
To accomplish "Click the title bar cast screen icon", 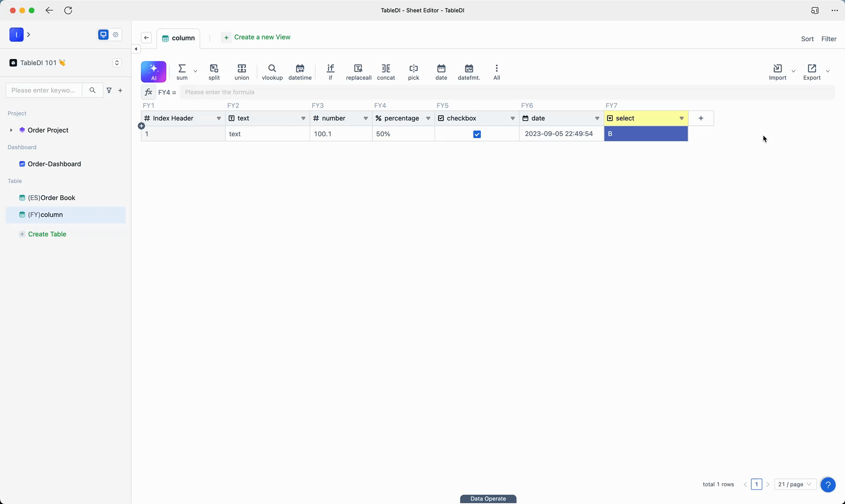I will click(815, 10).
